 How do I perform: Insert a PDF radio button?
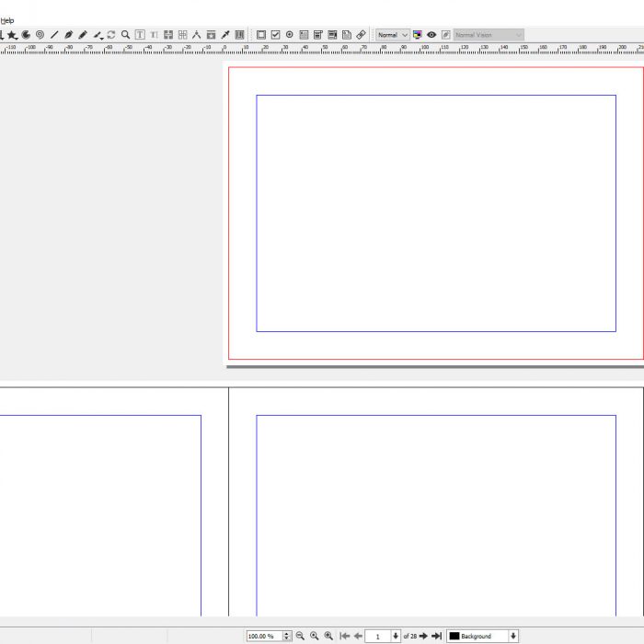point(289,35)
